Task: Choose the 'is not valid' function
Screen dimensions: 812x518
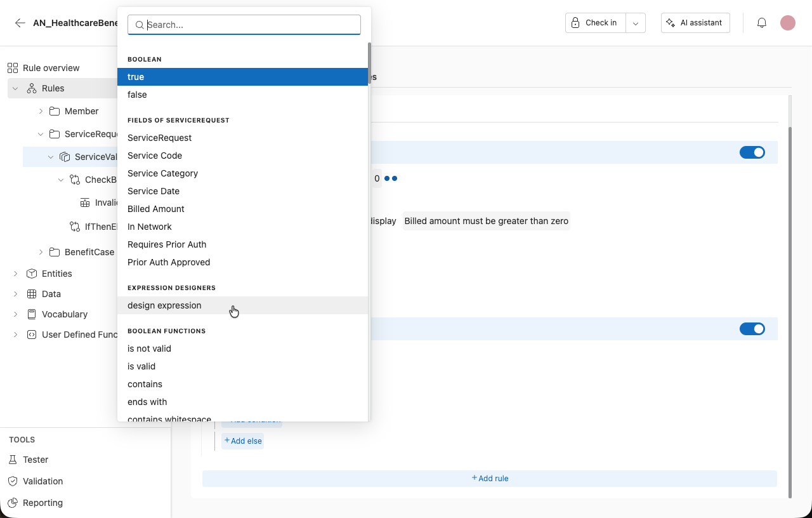Action: coord(242,349)
